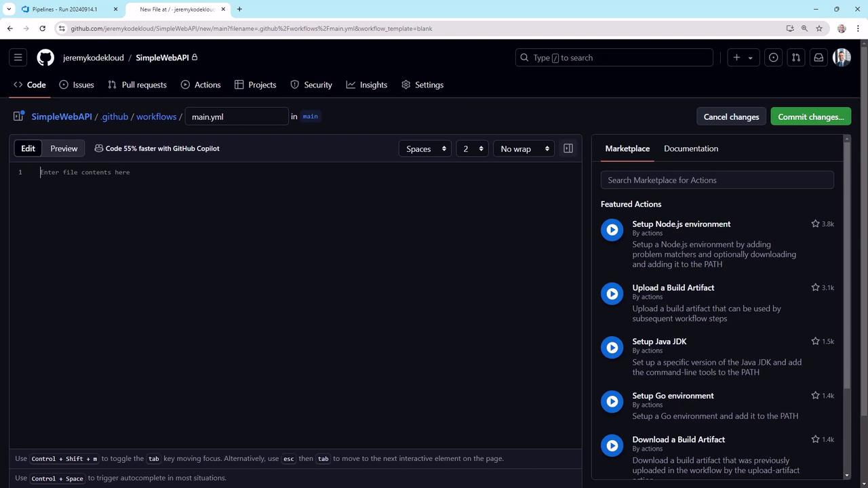Viewport: 868px width, 488px height.
Task: Star the Setup Go environment action
Action: [x=816, y=395]
